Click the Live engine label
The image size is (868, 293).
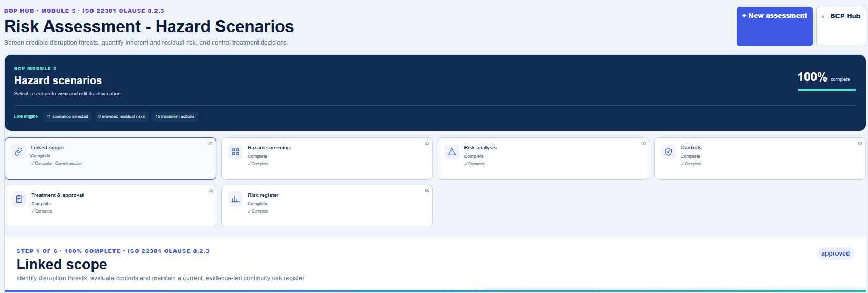26,116
